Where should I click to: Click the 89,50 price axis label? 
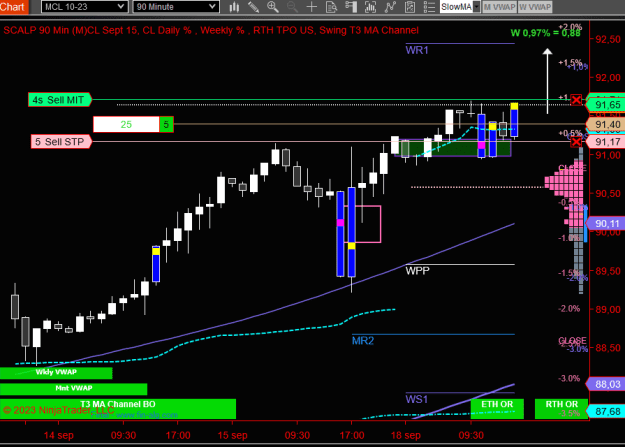(x=608, y=271)
